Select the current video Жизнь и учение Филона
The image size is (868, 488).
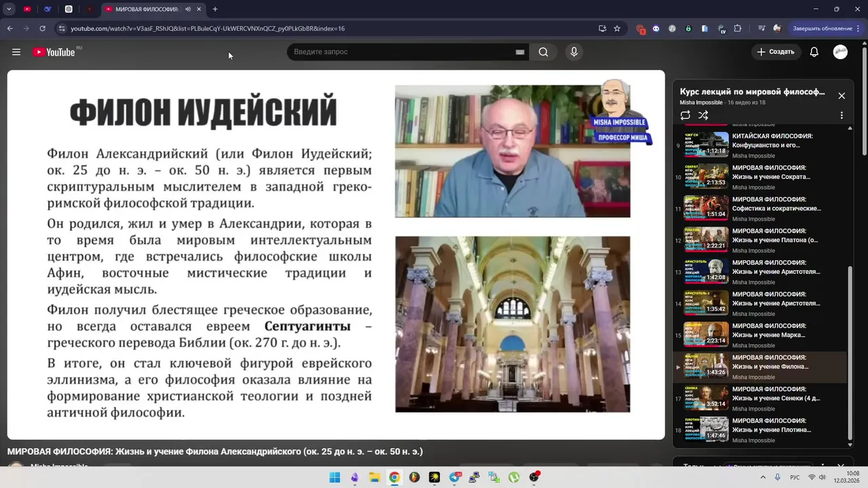click(759, 367)
